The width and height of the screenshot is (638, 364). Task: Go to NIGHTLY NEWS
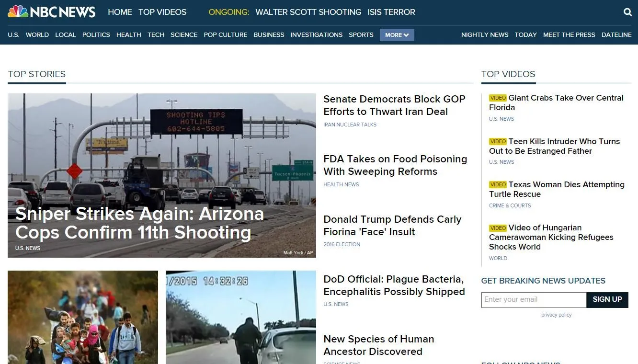485,34
